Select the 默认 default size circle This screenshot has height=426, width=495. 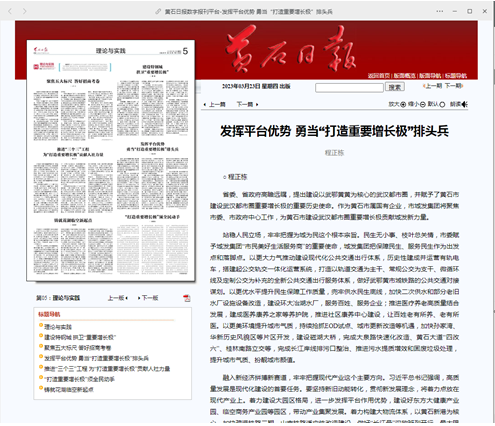(442, 105)
